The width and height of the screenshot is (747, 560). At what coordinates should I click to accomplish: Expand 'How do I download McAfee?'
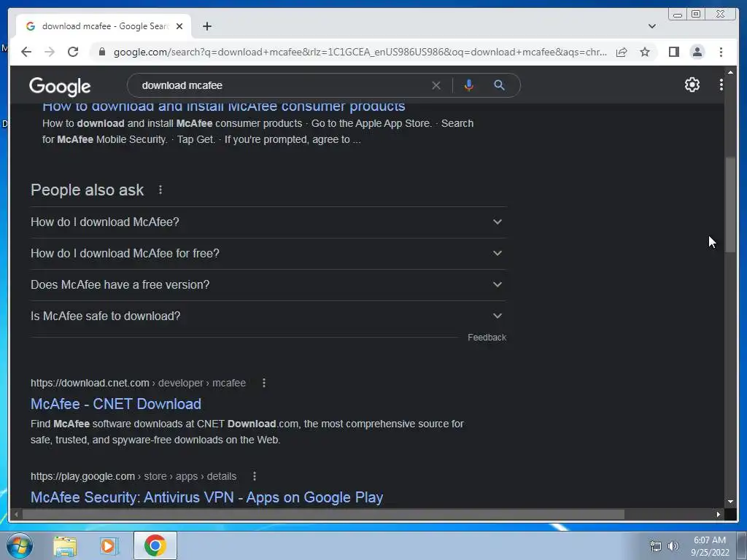click(268, 222)
